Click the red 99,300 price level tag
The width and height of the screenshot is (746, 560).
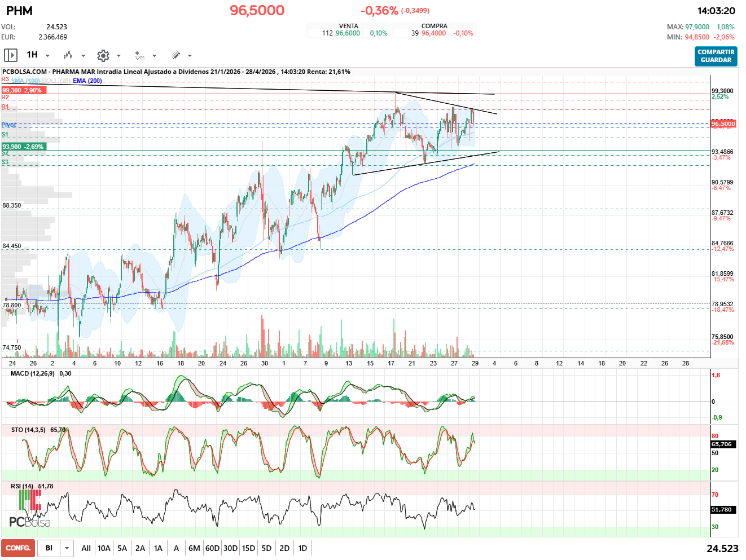22,90
